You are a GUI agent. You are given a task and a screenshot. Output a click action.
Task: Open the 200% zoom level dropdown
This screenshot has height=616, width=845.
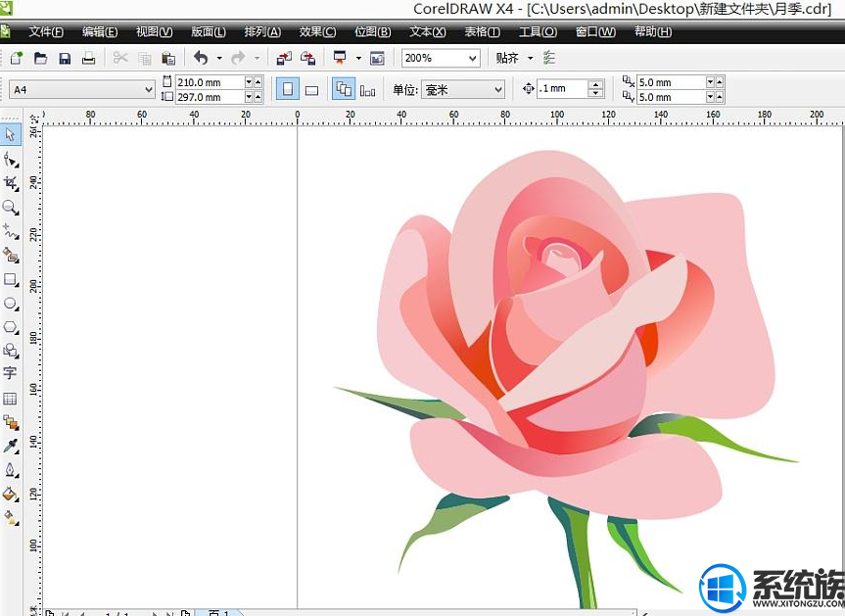[473, 58]
